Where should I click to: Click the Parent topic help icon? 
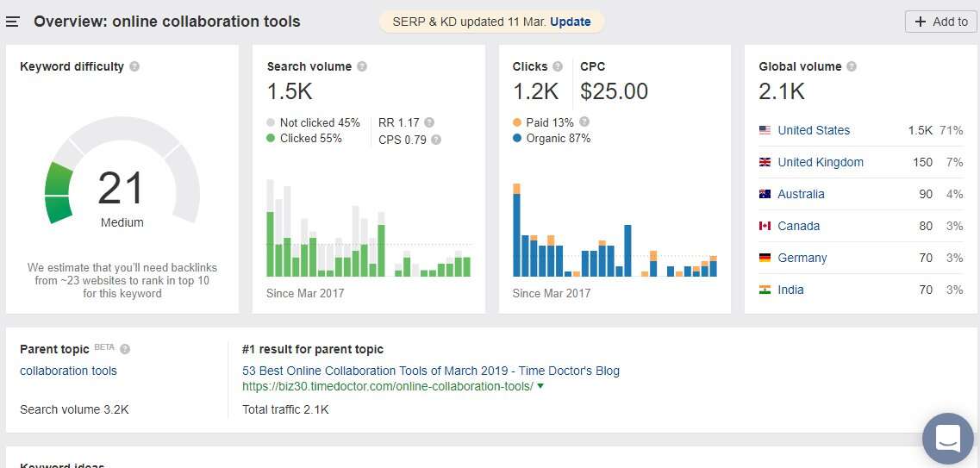(125, 350)
